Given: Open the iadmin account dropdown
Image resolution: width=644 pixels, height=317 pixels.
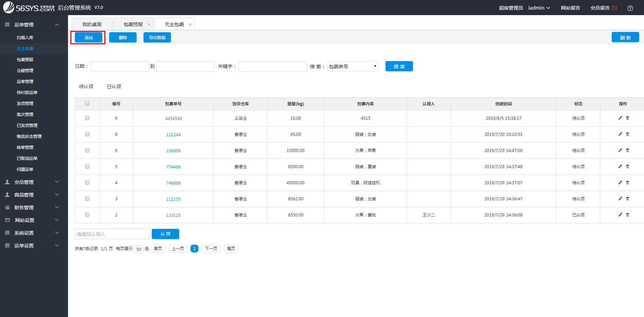Looking at the screenshot, I should [539, 8].
